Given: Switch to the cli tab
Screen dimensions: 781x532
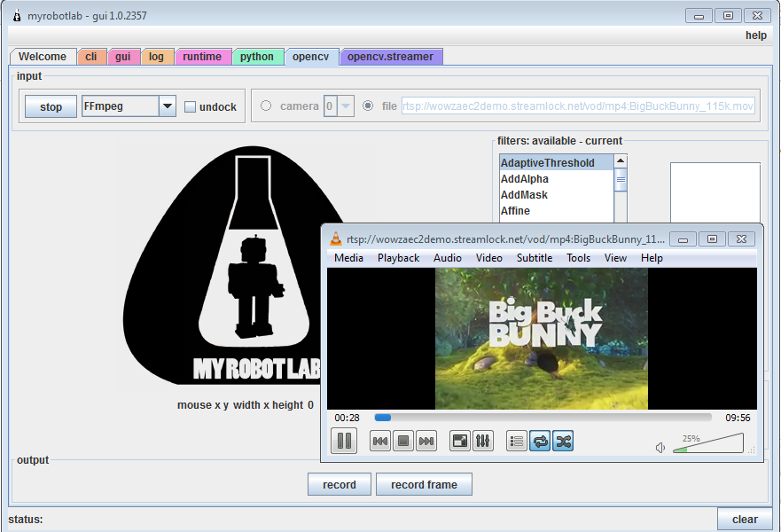Looking at the screenshot, I should [91, 57].
